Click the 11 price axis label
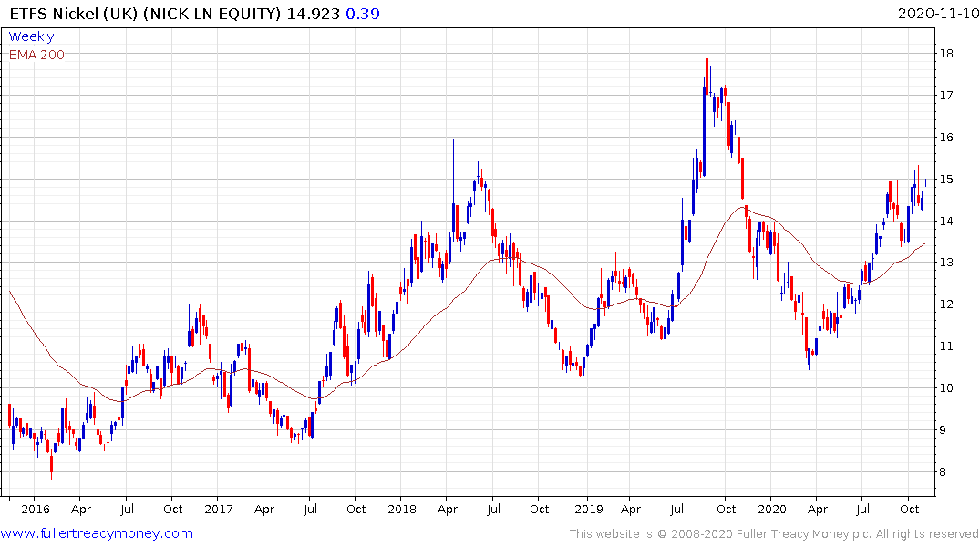The height and width of the screenshot is (547, 980). coord(946,346)
